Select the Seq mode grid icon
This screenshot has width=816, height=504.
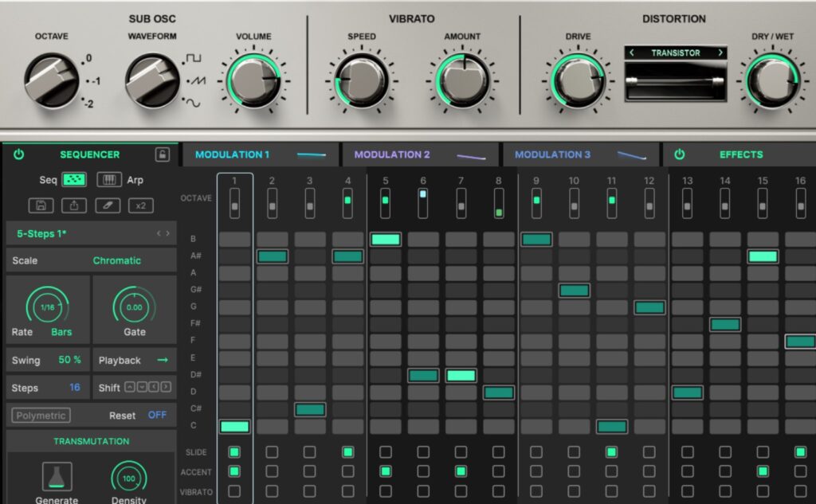click(74, 180)
